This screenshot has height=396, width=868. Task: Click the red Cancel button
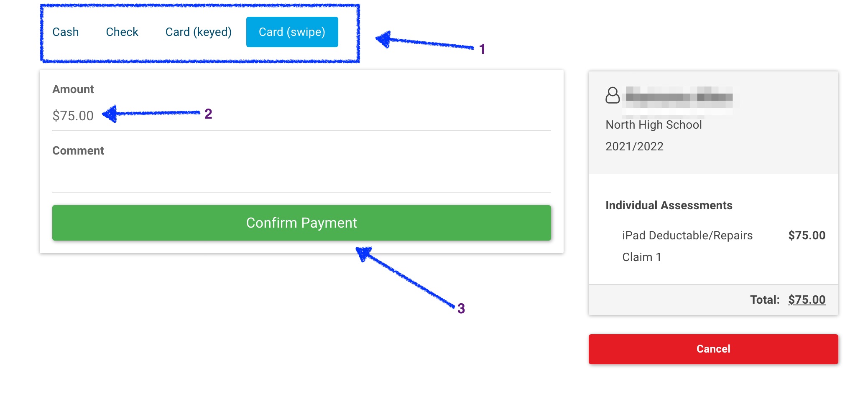tap(713, 349)
